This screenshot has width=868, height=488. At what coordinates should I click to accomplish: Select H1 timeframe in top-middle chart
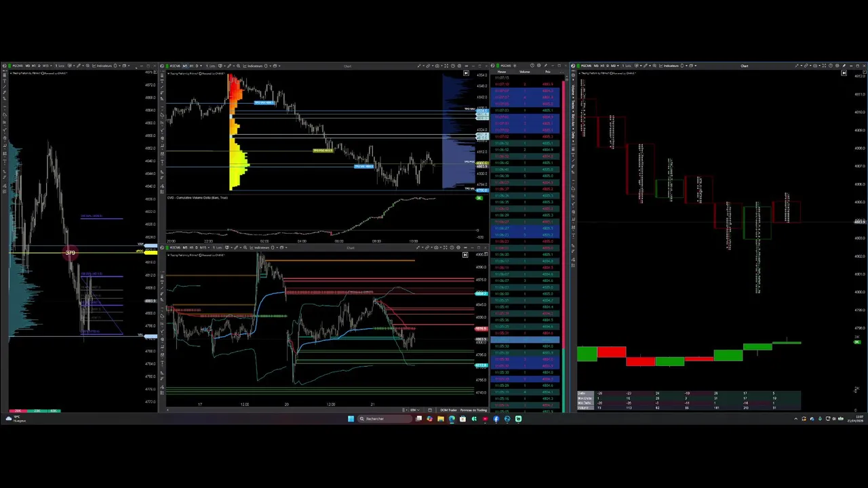[x=191, y=66]
